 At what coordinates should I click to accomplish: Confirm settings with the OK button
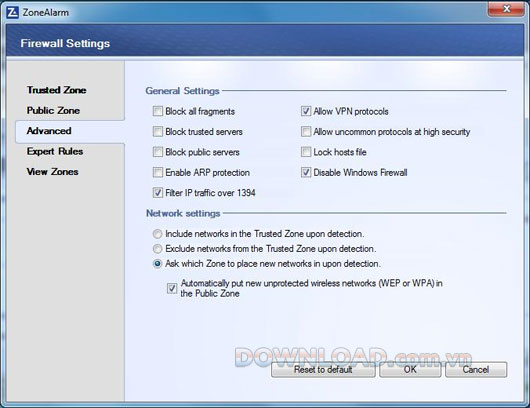tap(410, 369)
